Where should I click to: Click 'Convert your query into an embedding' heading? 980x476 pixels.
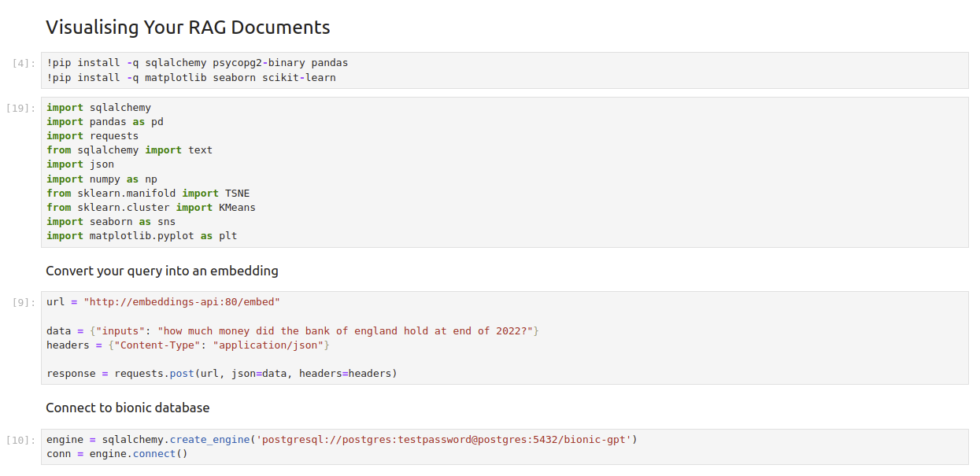click(x=161, y=271)
